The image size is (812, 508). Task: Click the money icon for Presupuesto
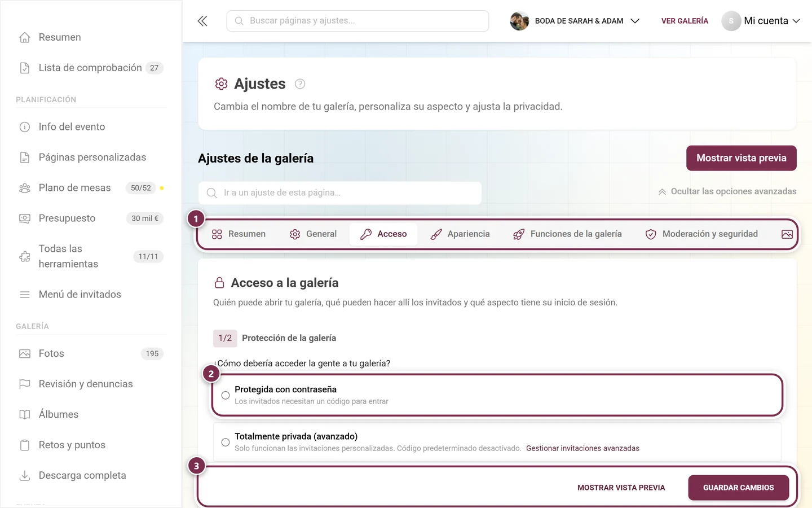point(25,218)
